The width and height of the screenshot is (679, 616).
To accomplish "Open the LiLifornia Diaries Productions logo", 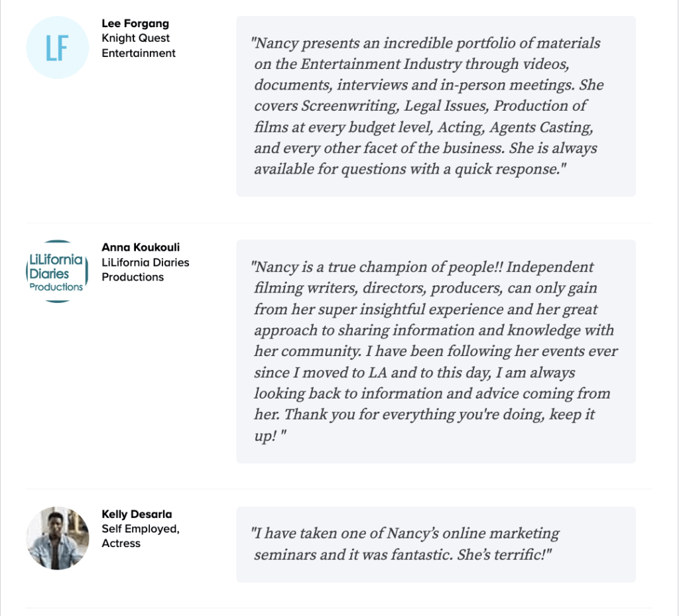I will pos(57,271).
